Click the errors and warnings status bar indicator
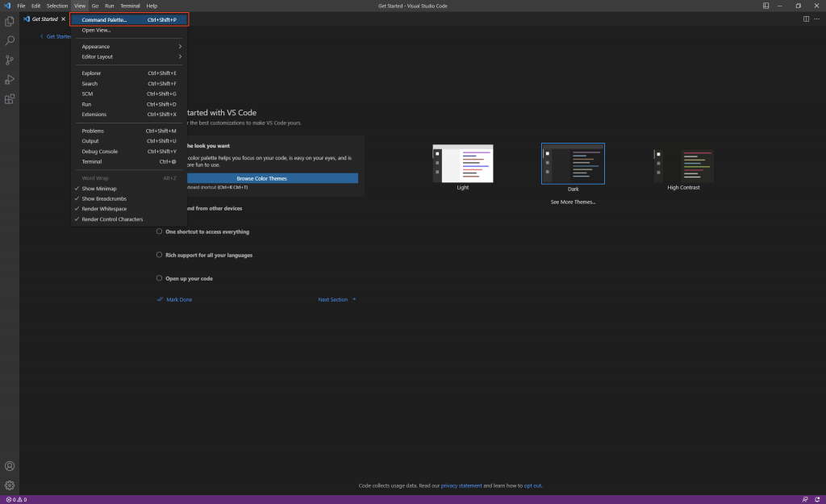This screenshot has height=504, width=826. click(x=16, y=500)
